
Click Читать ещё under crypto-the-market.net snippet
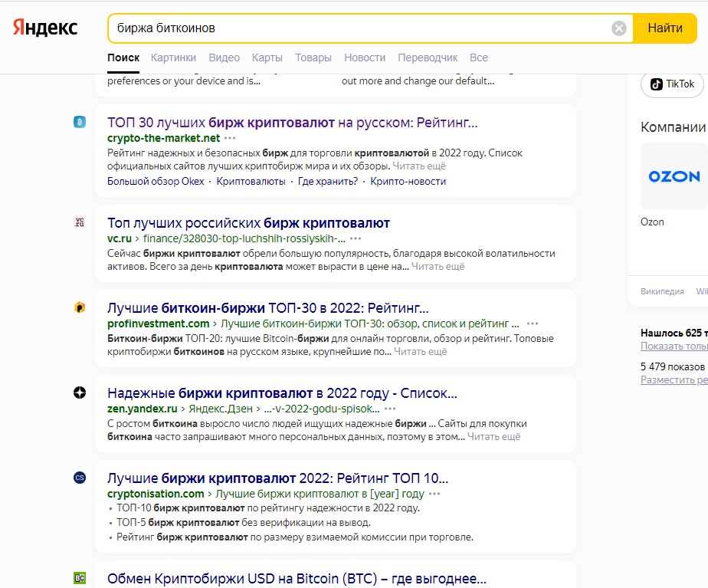[419, 166]
